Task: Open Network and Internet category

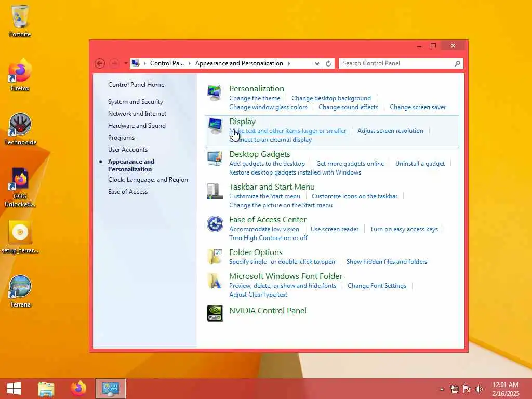Action: (x=137, y=114)
